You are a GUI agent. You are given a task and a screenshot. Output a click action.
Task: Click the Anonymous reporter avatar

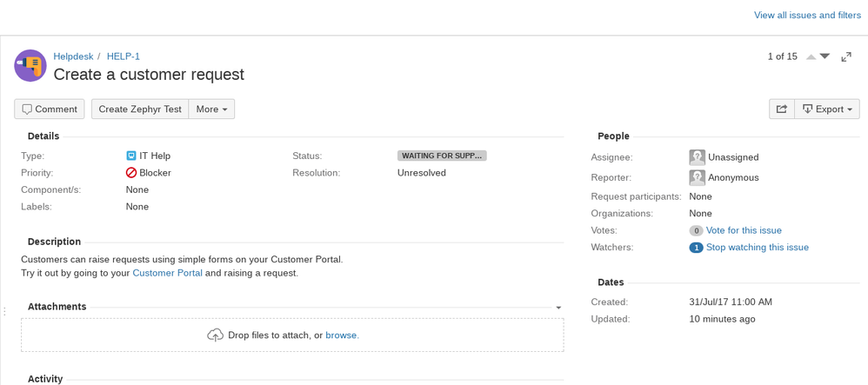point(697,177)
